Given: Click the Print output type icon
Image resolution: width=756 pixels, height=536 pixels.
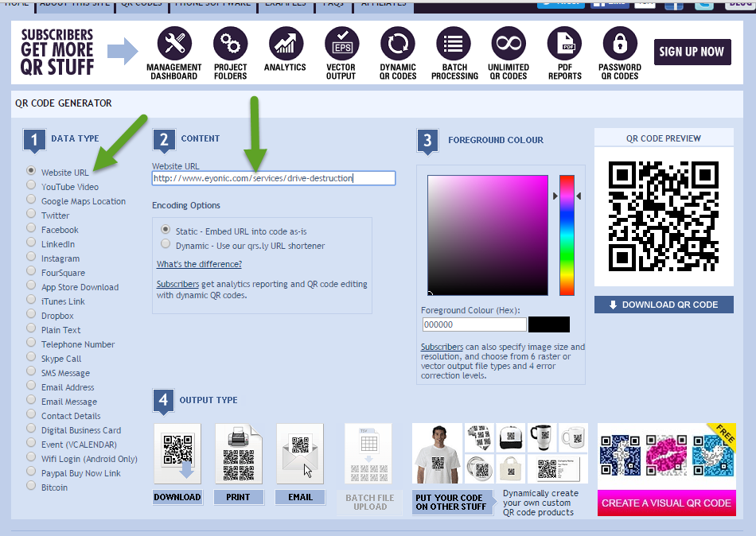Looking at the screenshot, I should (239, 454).
